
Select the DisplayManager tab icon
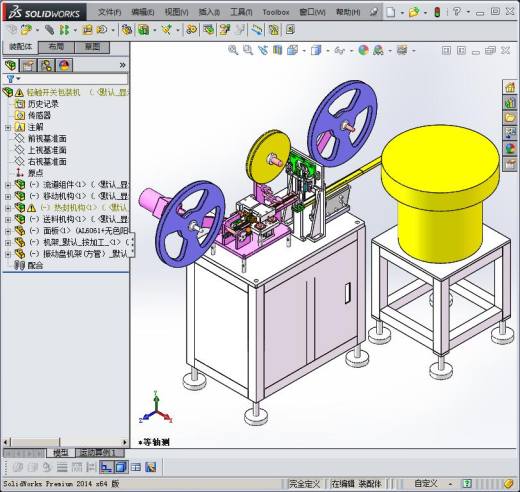(x=64, y=65)
